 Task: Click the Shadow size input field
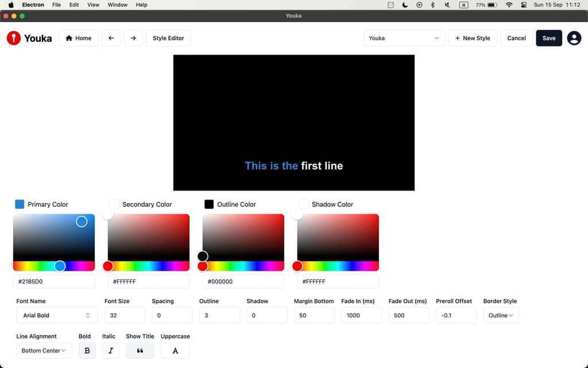click(x=267, y=316)
